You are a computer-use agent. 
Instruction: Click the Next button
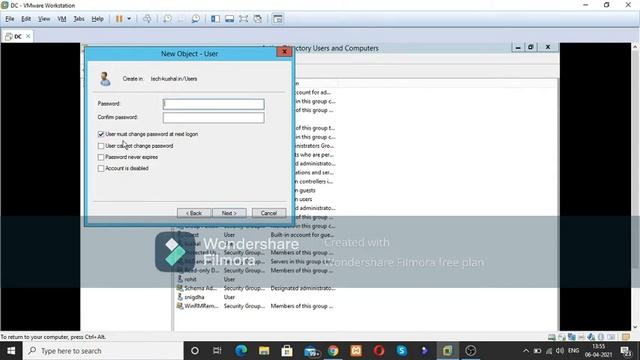[x=229, y=213]
